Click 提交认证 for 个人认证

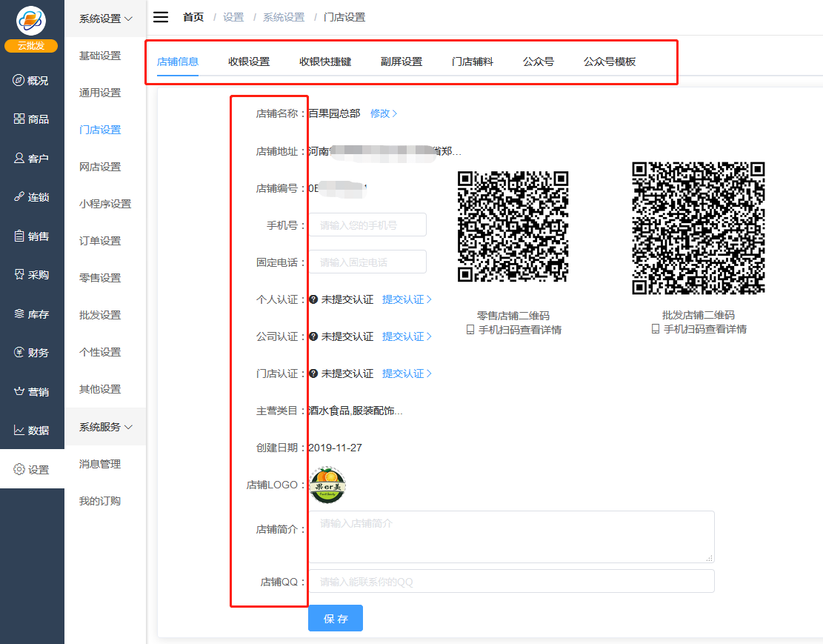pos(407,299)
